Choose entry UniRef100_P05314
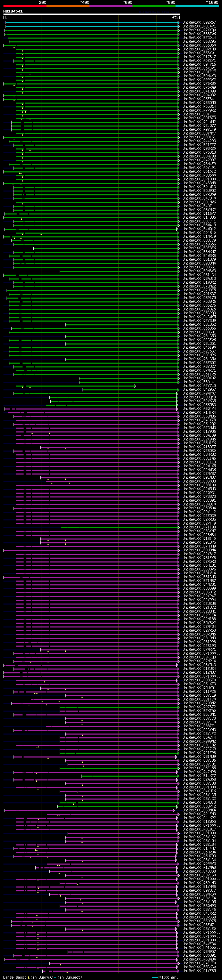This screenshot has height=980, width=222. (x=199, y=106)
